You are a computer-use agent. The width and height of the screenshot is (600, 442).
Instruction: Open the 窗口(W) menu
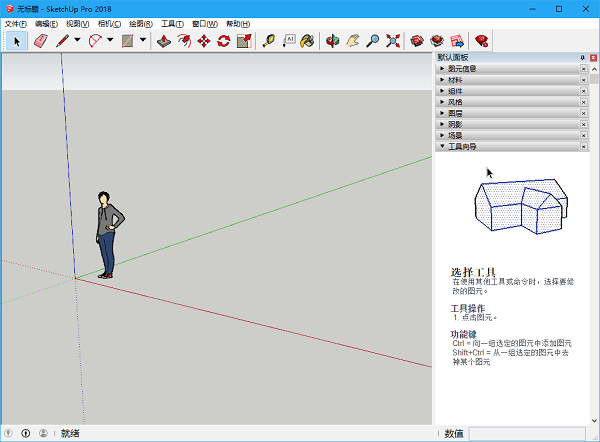205,24
